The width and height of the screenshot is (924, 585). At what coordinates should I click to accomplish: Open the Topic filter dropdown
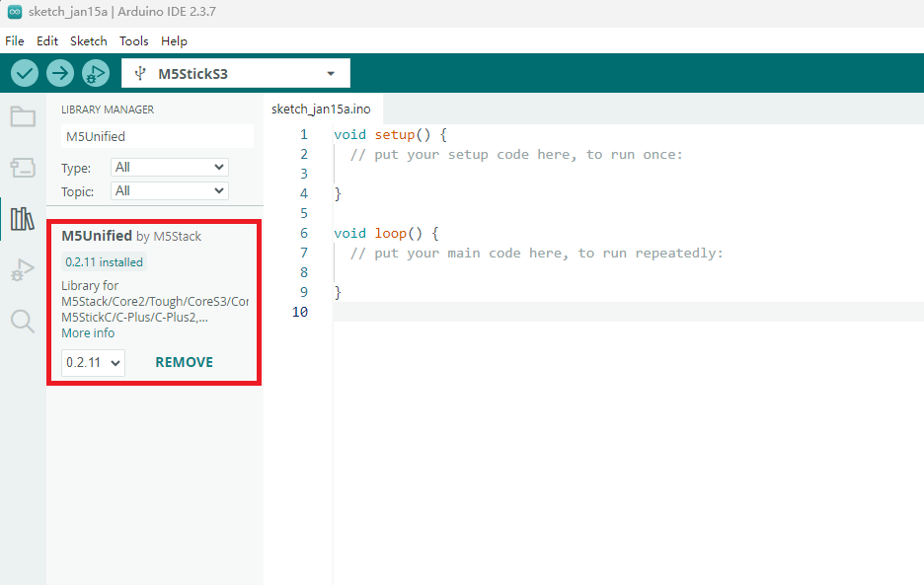point(169,191)
